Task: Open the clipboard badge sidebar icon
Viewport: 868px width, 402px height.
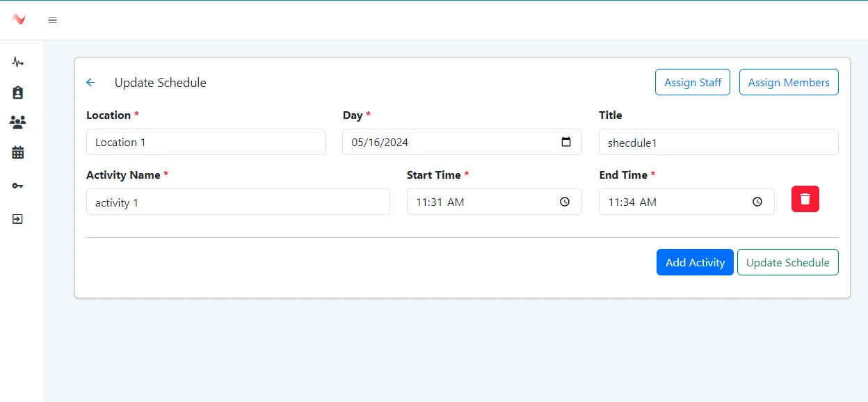Action: [x=18, y=93]
